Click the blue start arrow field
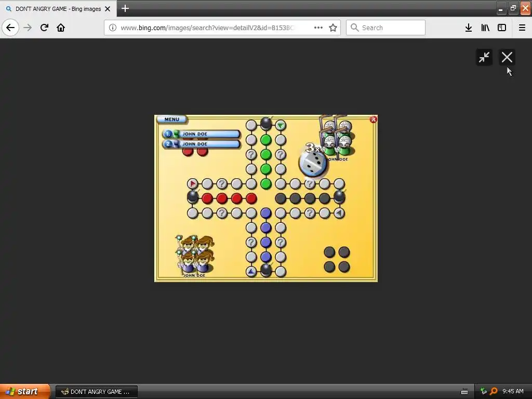The height and width of the screenshot is (399, 532). pyautogui.click(x=251, y=271)
